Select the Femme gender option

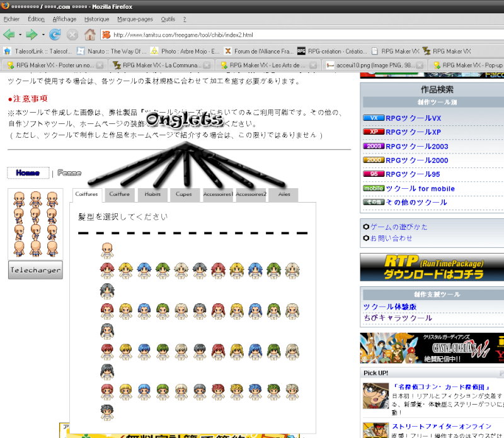[69, 173]
